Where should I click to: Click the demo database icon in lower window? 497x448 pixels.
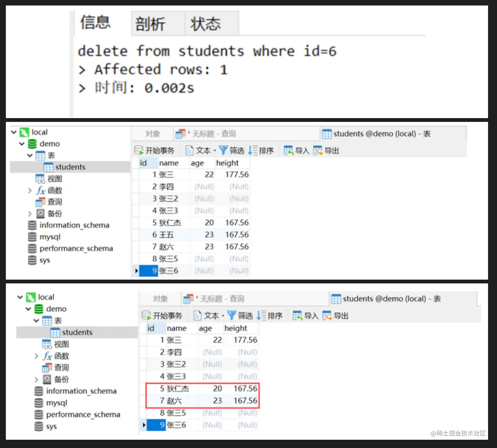pyautogui.click(x=39, y=309)
